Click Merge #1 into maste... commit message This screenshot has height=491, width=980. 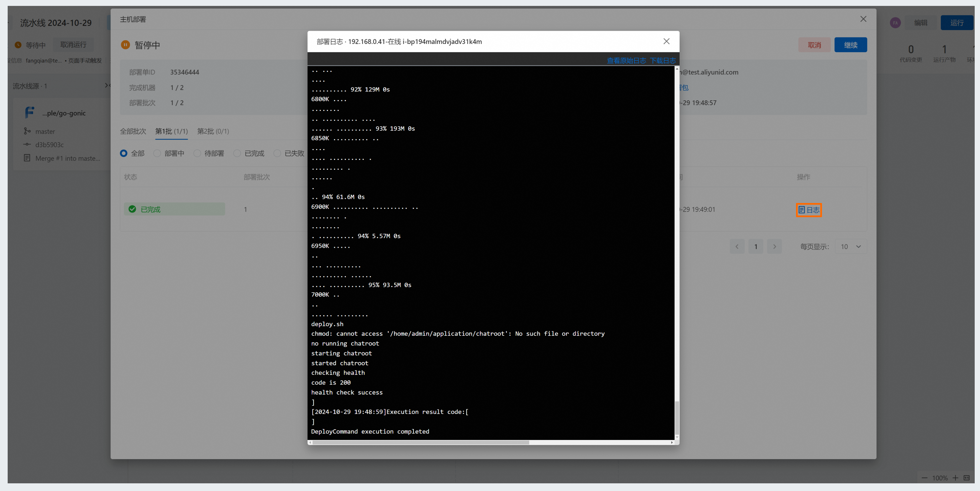(x=68, y=158)
